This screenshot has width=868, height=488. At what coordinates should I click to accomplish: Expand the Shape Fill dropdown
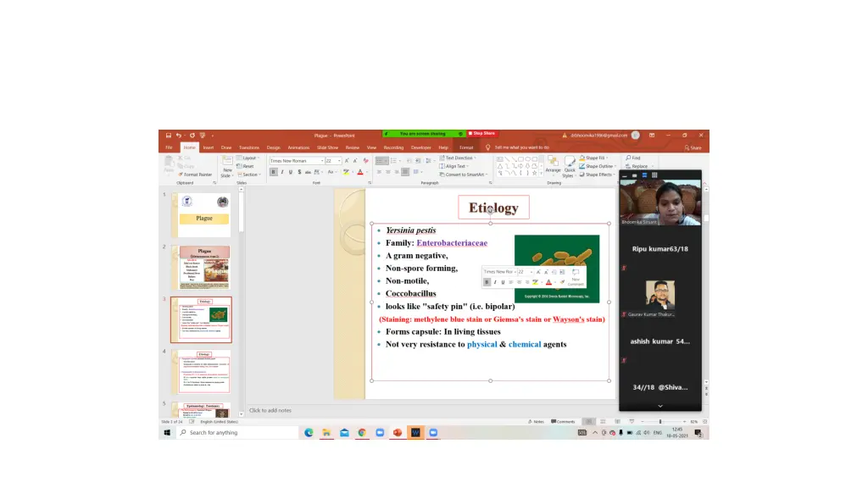(x=596, y=158)
